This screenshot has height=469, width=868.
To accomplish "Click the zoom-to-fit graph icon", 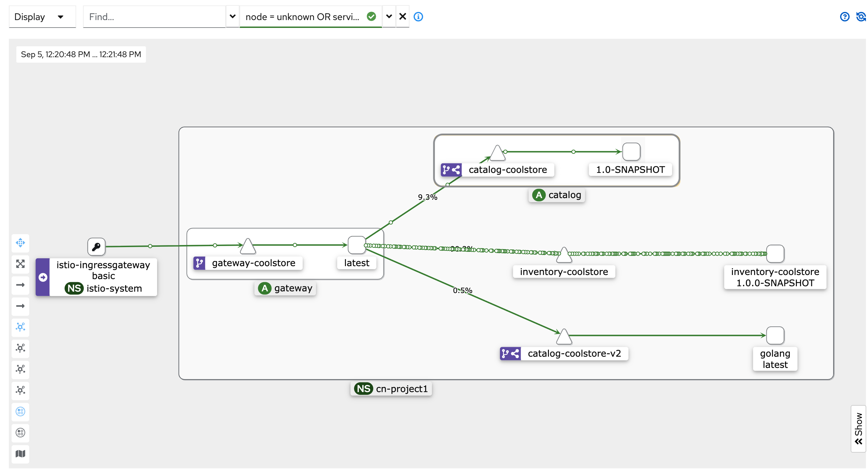I will (20, 264).
